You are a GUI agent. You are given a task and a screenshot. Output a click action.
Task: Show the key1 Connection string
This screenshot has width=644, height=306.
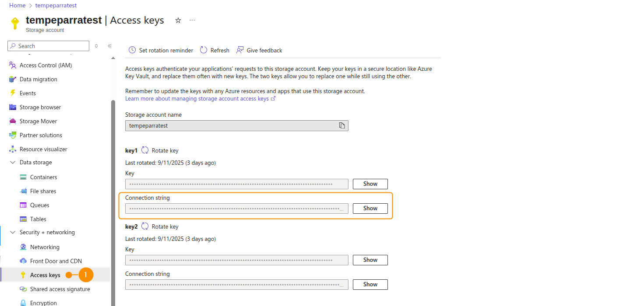(x=370, y=209)
